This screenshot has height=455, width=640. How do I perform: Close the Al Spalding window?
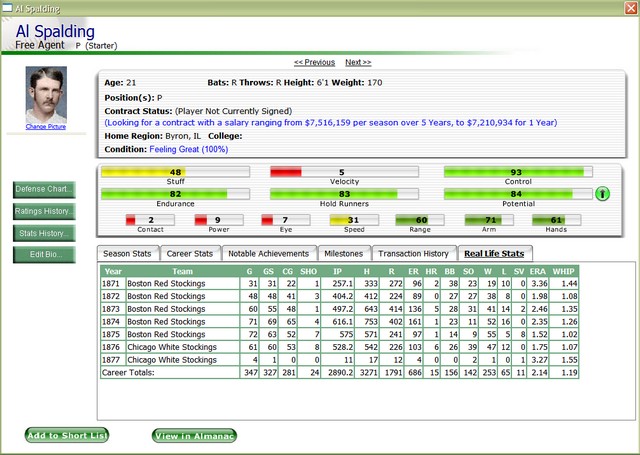pos(631,8)
